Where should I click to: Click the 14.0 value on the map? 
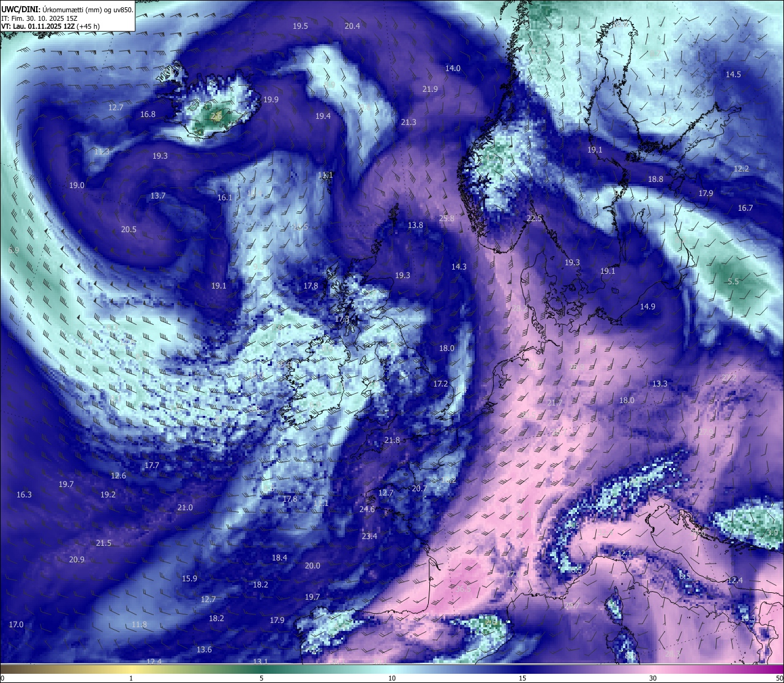453,69
